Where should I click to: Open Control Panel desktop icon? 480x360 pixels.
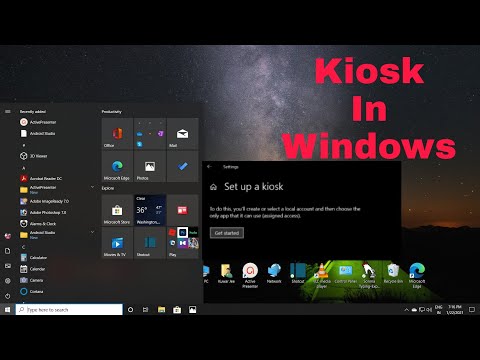[346, 273]
